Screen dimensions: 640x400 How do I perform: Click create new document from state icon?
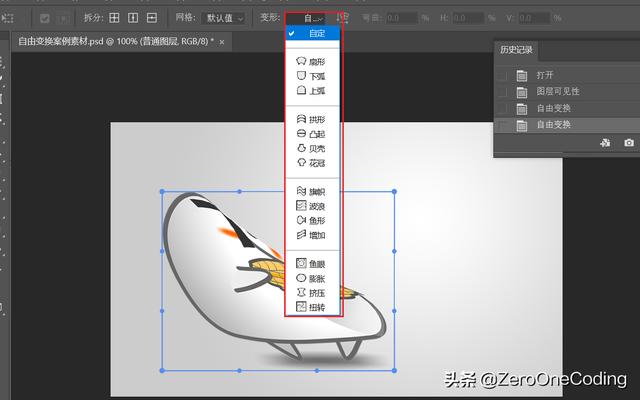(605, 143)
